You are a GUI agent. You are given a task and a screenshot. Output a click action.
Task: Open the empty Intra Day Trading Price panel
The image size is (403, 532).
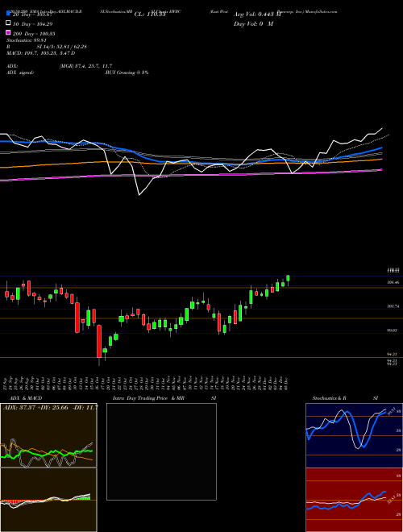(x=161, y=451)
